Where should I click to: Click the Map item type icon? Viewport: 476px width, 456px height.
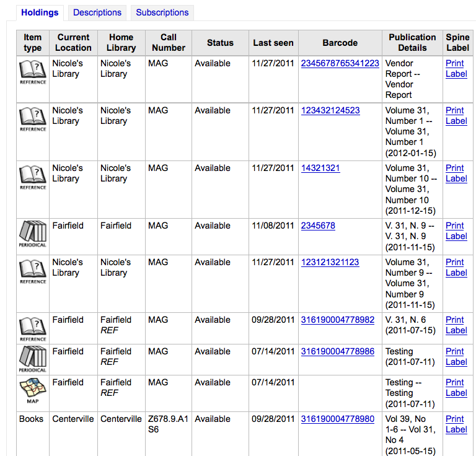pyautogui.click(x=33, y=390)
